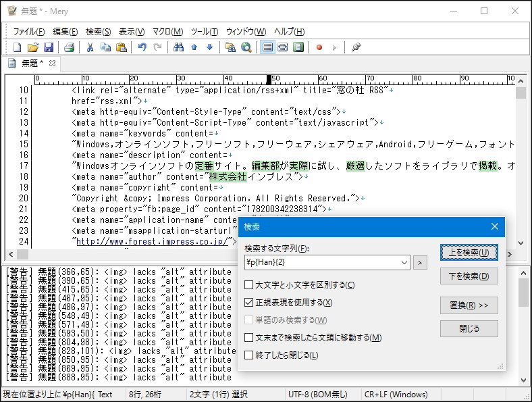Click the Find next down-arrow icon
Screen dimensions: 532x402
(210, 47)
